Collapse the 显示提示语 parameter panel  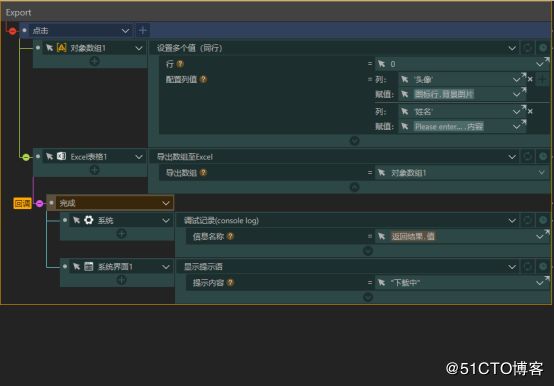coord(367,297)
